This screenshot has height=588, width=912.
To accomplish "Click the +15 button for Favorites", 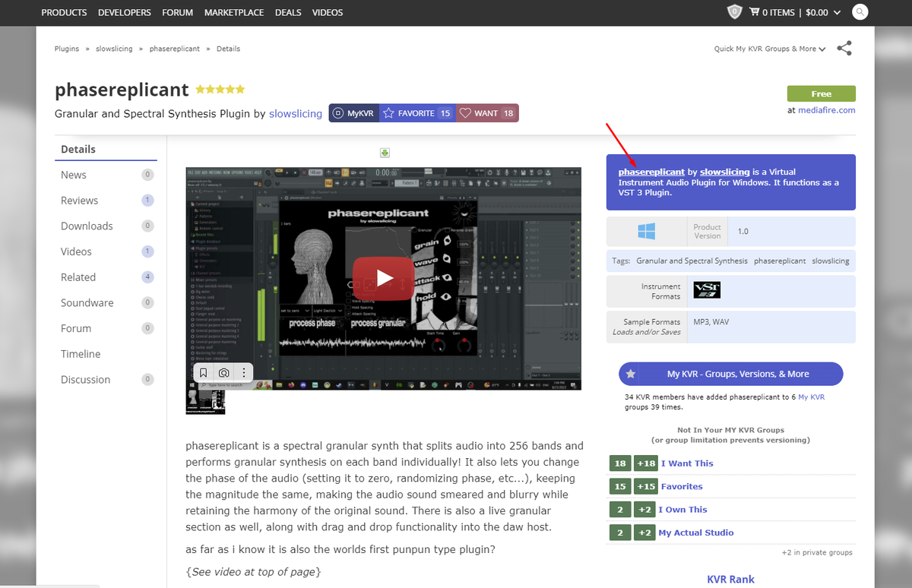I will [x=646, y=486].
